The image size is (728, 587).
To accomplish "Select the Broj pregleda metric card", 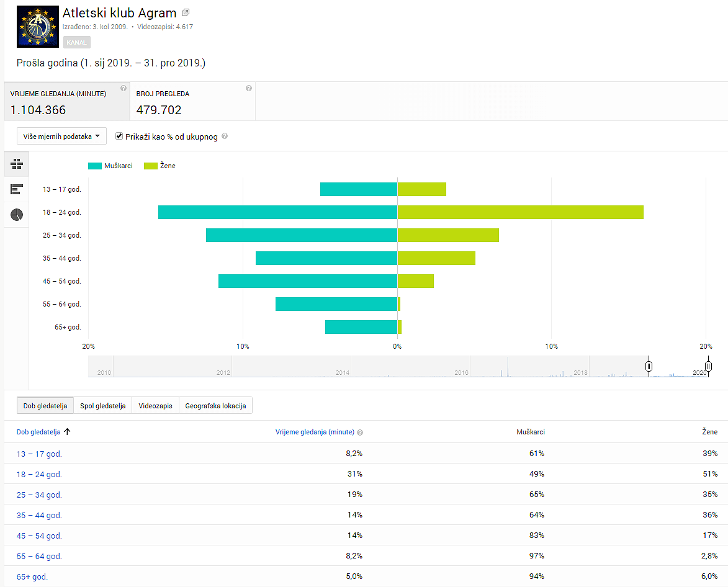I will (x=192, y=102).
